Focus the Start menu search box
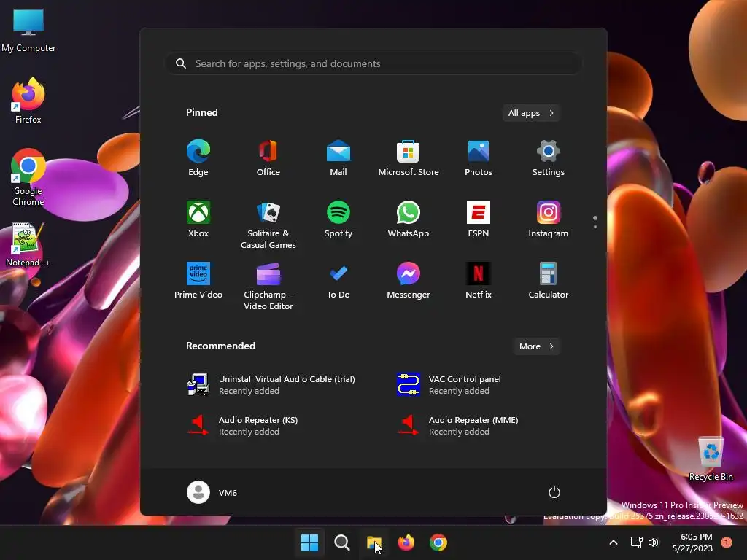The height and width of the screenshot is (560, 747). tap(373, 63)
